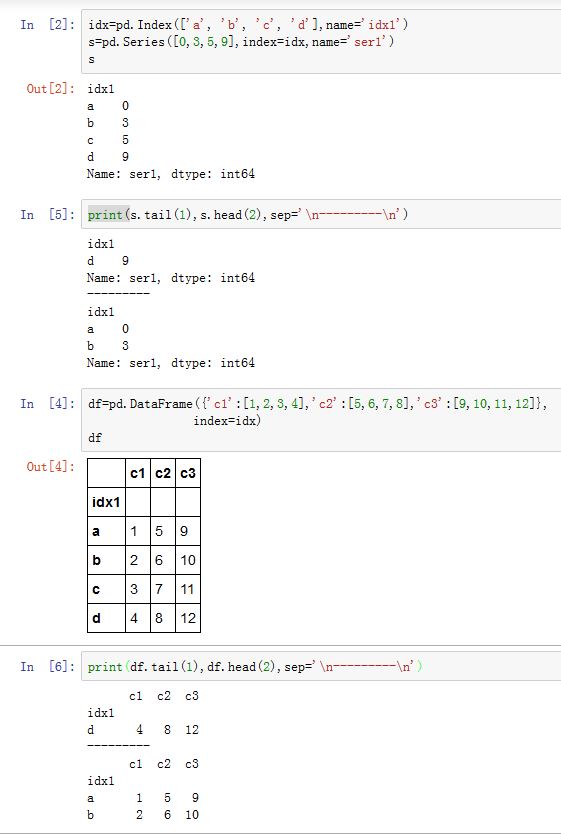Click the dashed separator line in In [6] output
Screen dimensions: 561x839
click(x=118, y=745)
